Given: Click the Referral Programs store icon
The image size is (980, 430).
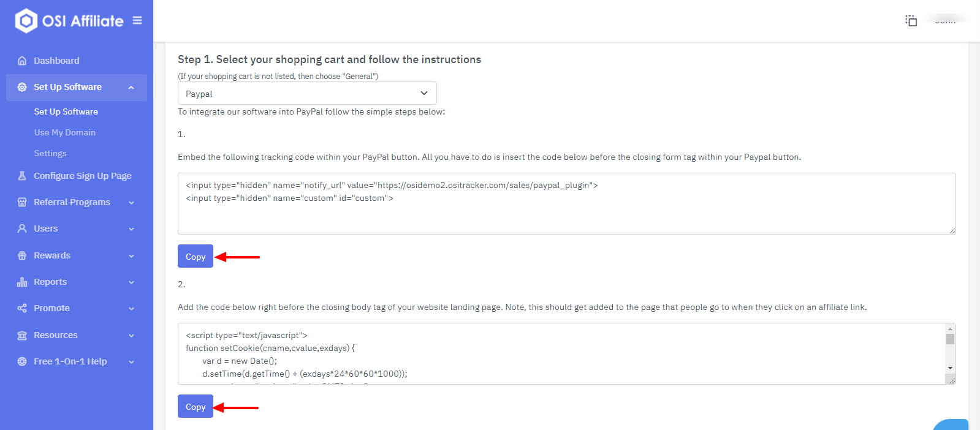Looking at the screenshot, I should tap(22, 202).
